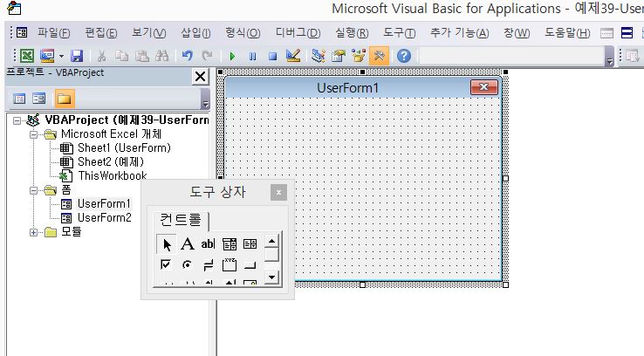Click the form icon left of 파일 menu
This screenshot has width=644, height=356.
[x=22, y=33]
